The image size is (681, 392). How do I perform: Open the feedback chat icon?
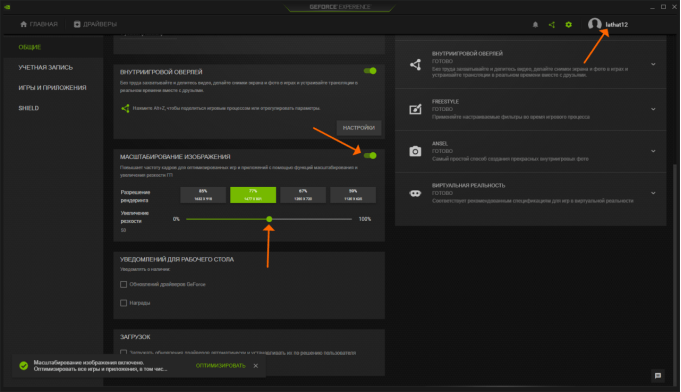[658, 376]
